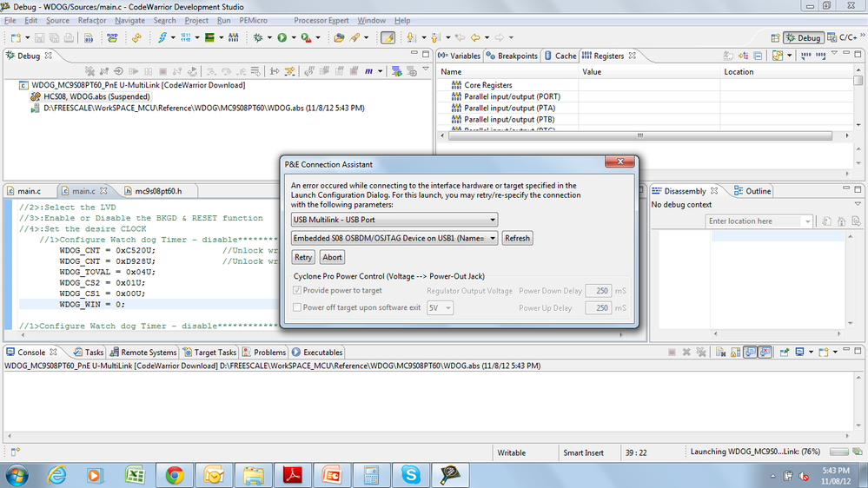Open Excel from the taskbar
Screen dimensions: 868x488
point(135,475)
